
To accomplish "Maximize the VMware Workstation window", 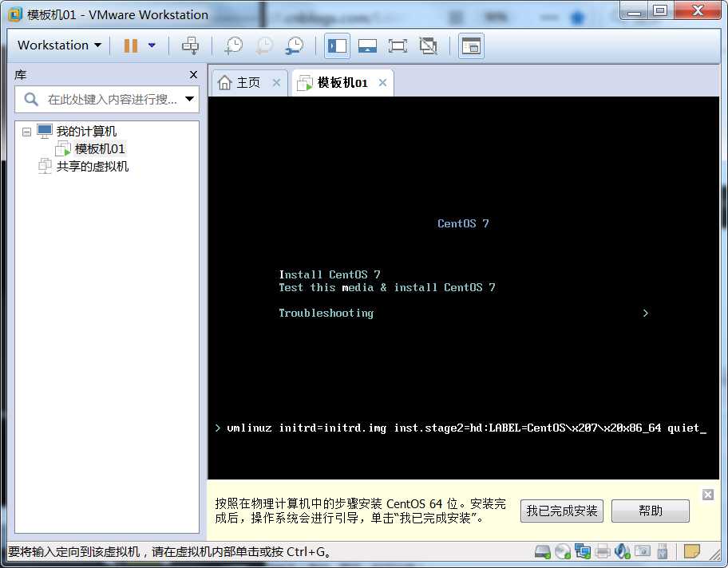I will 659,10.
